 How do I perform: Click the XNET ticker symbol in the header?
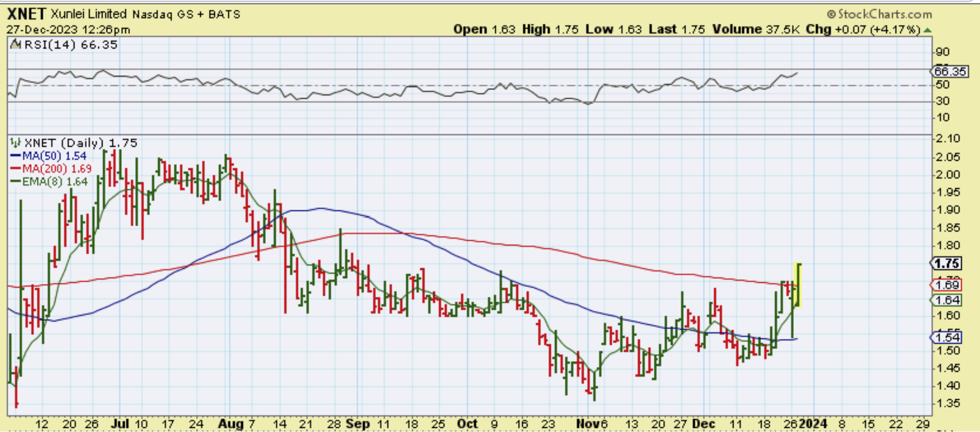[x=27, y=14]
